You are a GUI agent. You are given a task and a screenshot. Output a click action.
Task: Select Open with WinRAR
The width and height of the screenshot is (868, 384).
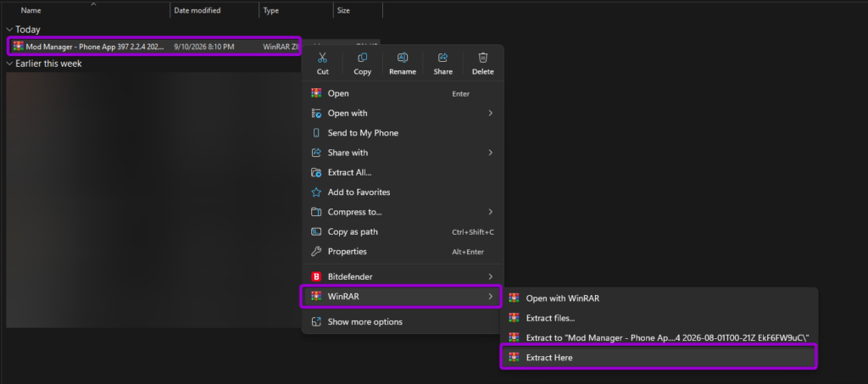coord(659,298)
